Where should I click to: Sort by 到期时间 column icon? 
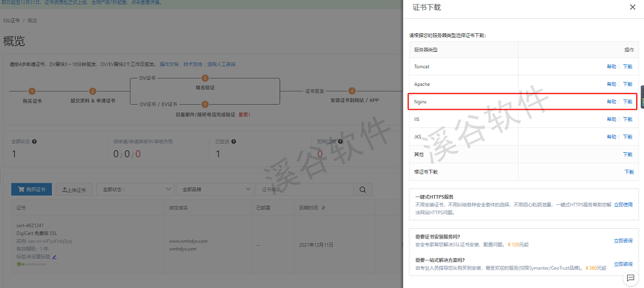pos(324,208)
